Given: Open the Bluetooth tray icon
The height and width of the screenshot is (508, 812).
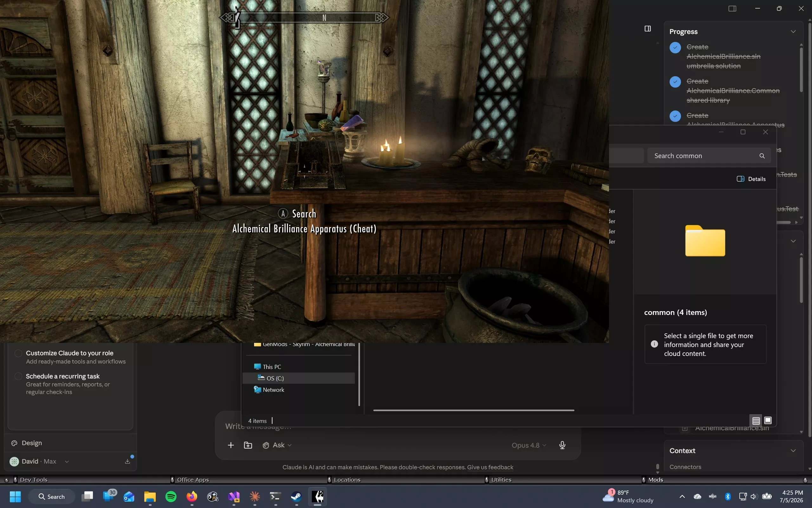Looking at the screenshot, I should 728,496.
